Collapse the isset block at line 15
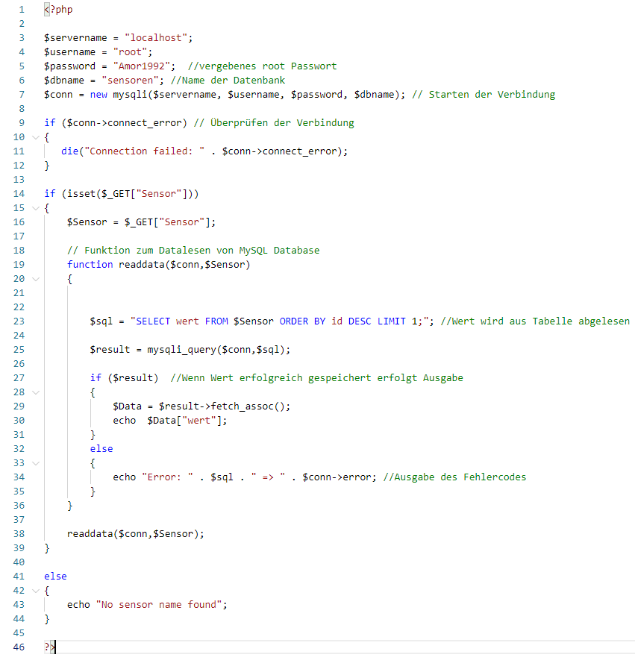 [34, 208]
